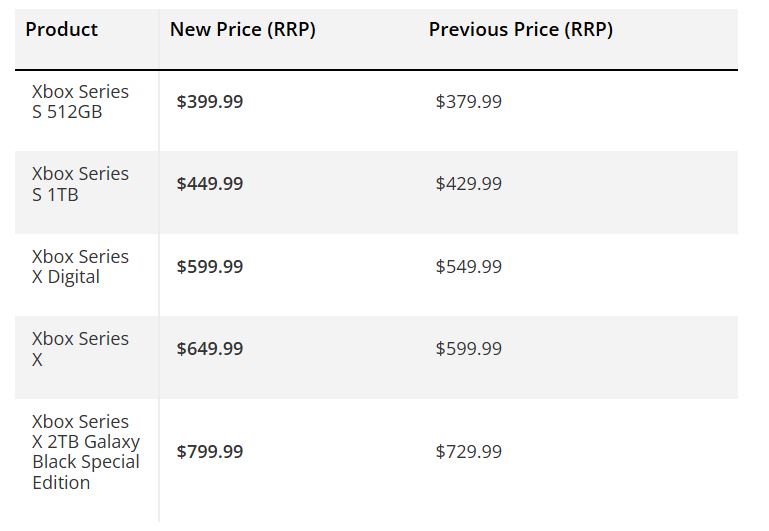The height and width of the screenshot is (531, 769).
Task: Click the word Edition in the last product
Action: tap(61, 483)
